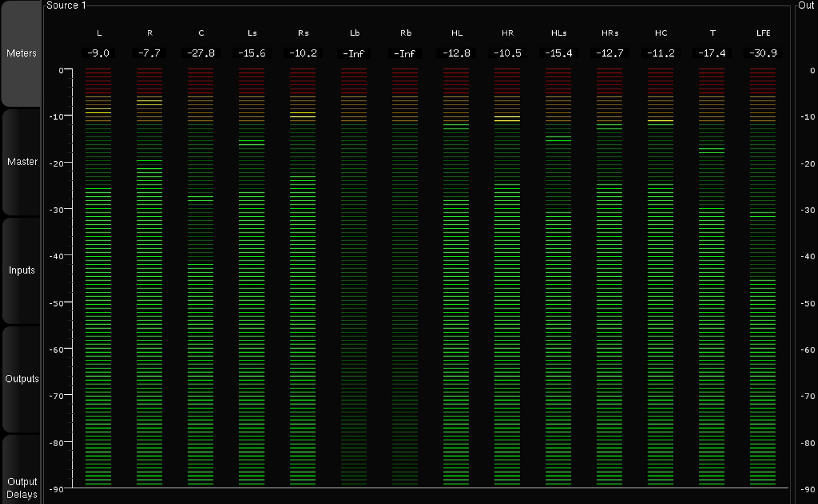Click the HR channel peak value -10.5

coord(507,53)
